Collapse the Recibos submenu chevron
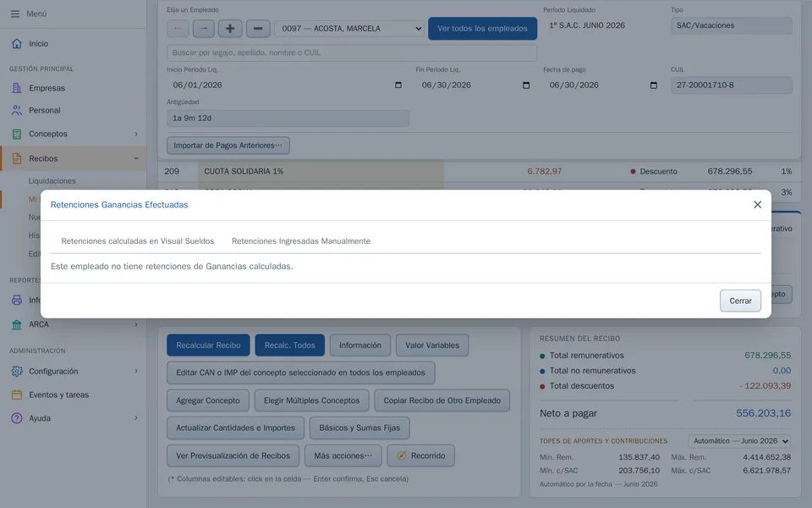Image resolution: width=812 pixels, height=508 pixels. tap(136, 158)
